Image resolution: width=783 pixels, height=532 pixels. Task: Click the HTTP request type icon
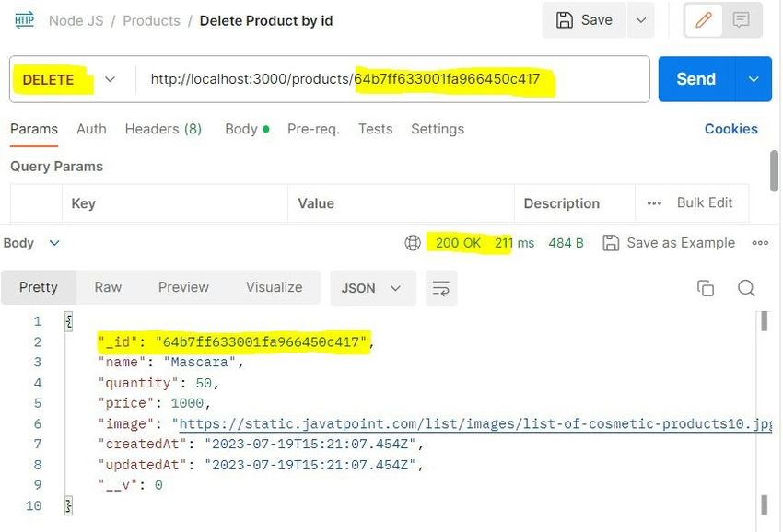[x=25, y=20]
